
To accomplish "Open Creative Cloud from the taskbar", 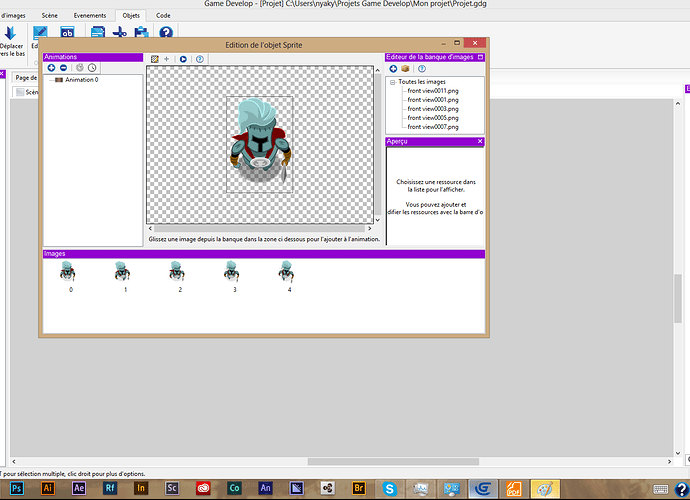I will pyautogui.click(x=203, y=488).
